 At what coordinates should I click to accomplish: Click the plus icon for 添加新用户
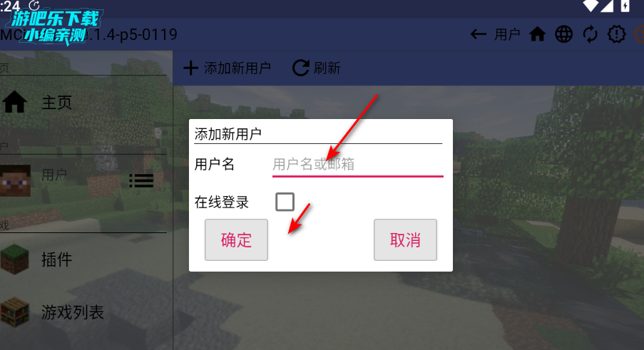[190, 68]
